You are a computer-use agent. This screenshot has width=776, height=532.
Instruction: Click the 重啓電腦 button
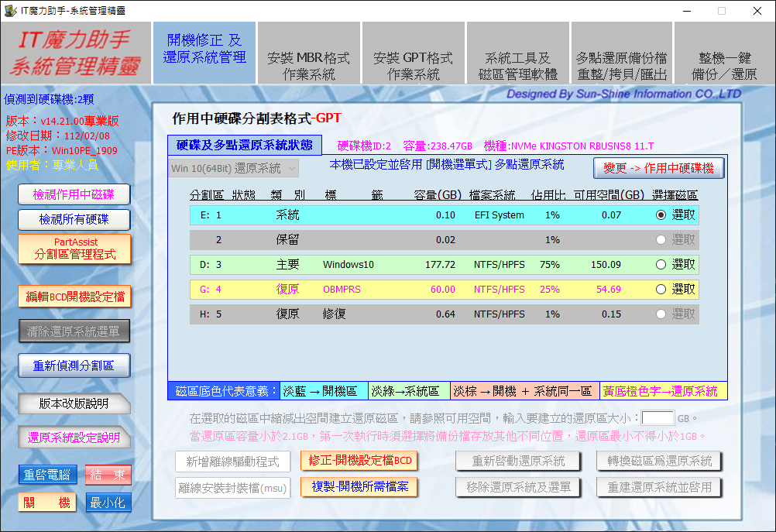click(48, 475)
